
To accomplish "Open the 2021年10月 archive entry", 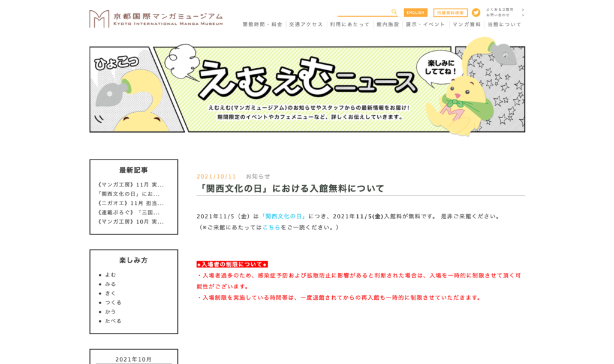I will [134, 359].
